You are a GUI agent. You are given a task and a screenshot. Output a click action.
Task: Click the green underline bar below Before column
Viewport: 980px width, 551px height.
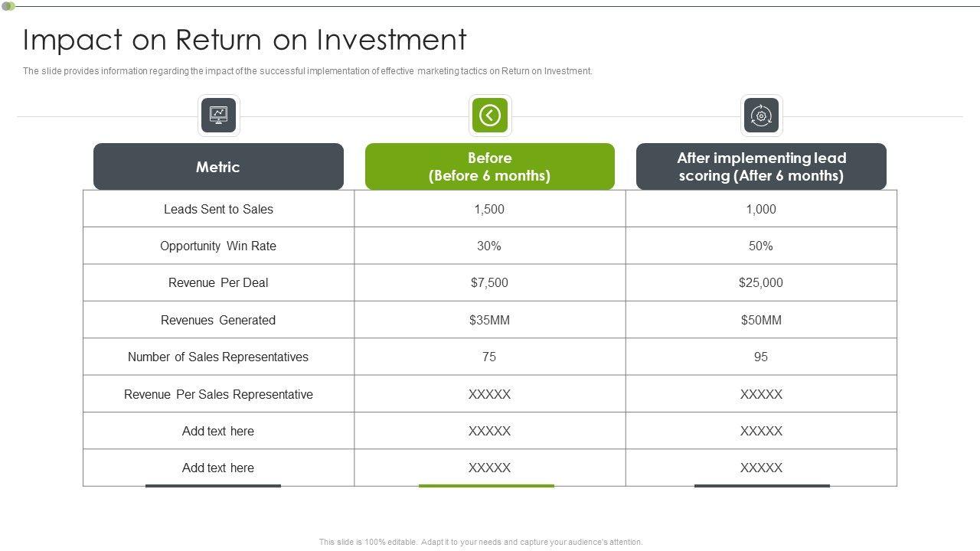coord(486,486)
